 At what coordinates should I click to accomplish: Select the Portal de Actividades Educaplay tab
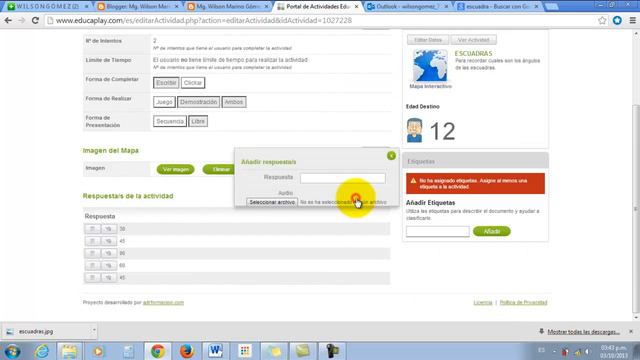click(x=318, y=7)
